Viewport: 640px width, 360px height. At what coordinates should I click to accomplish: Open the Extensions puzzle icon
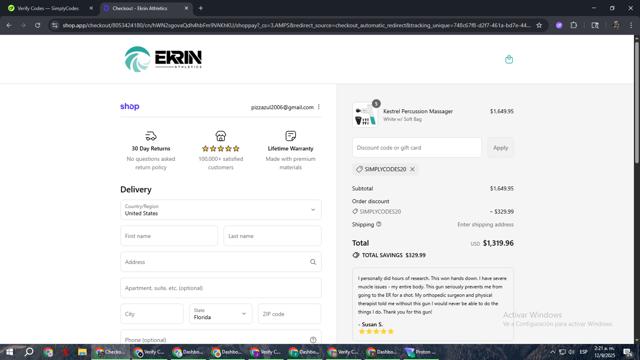(x=573, y=25)
